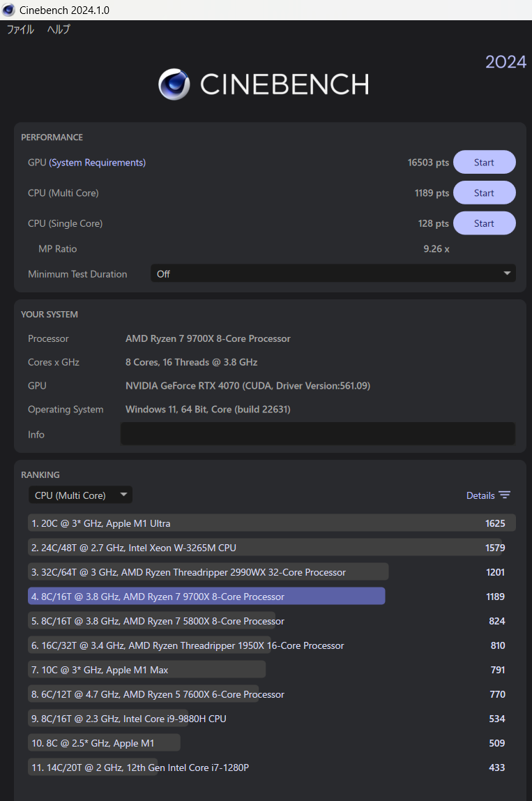Start the CPU Single Core test

point(484,223)
